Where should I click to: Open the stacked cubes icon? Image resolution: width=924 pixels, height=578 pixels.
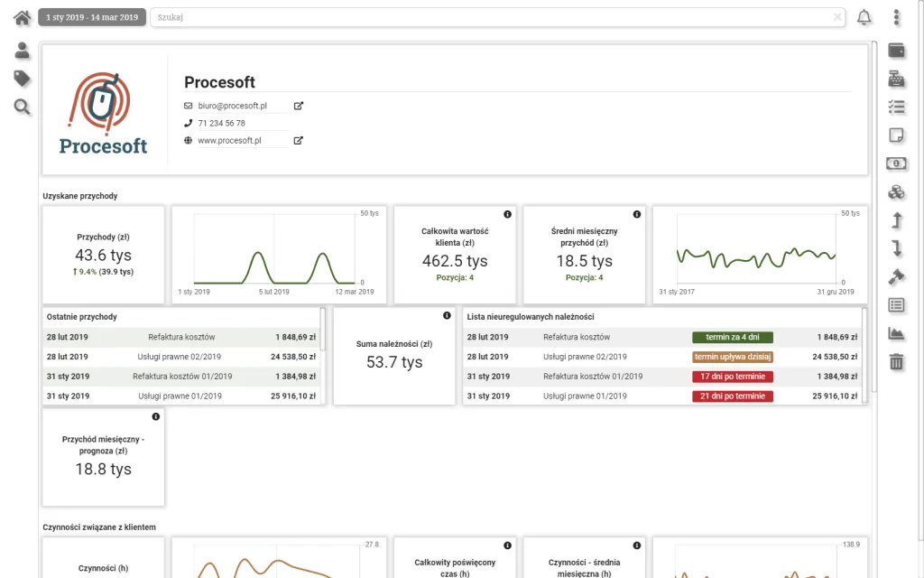(896, 191)
